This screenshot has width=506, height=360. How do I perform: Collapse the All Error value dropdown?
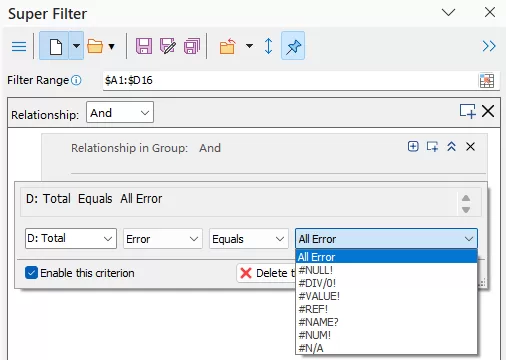click(386, 239)
